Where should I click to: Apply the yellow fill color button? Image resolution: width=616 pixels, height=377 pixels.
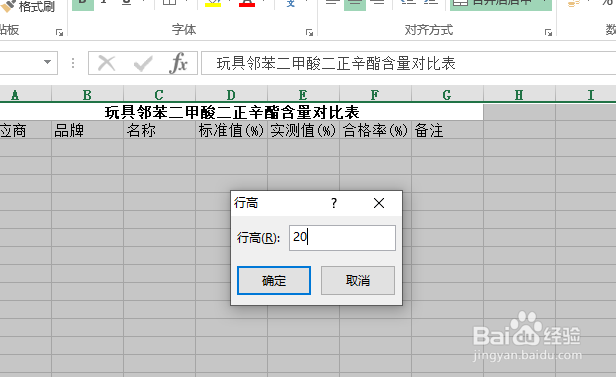[213, 4]
